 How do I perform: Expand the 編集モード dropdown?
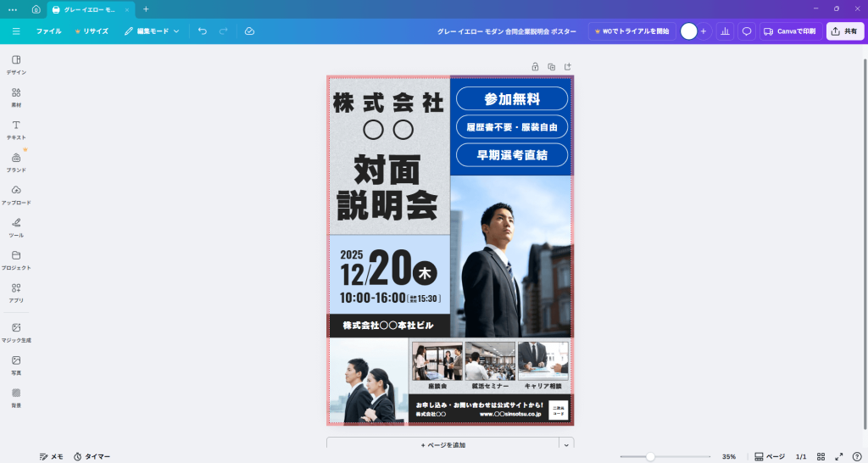153,31
